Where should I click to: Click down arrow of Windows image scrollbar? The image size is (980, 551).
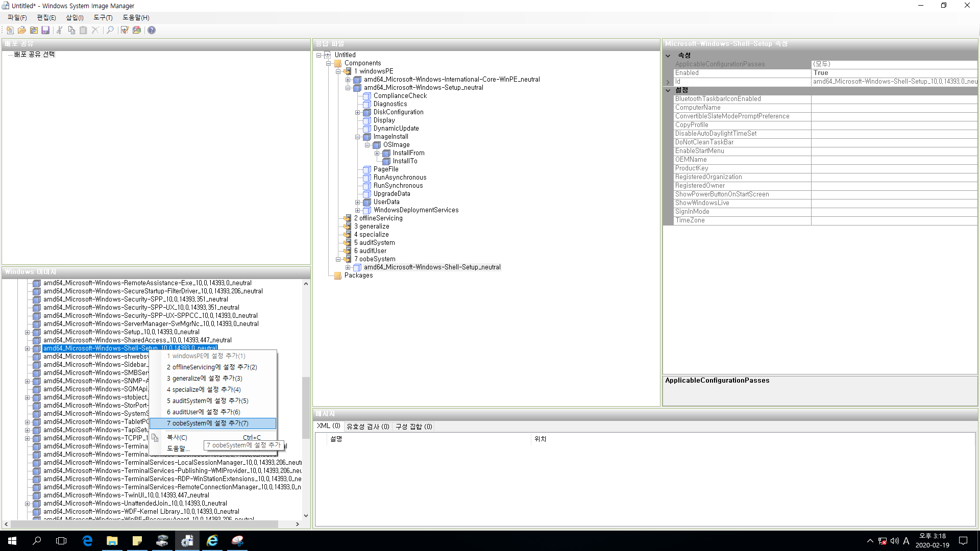[306, 515]
